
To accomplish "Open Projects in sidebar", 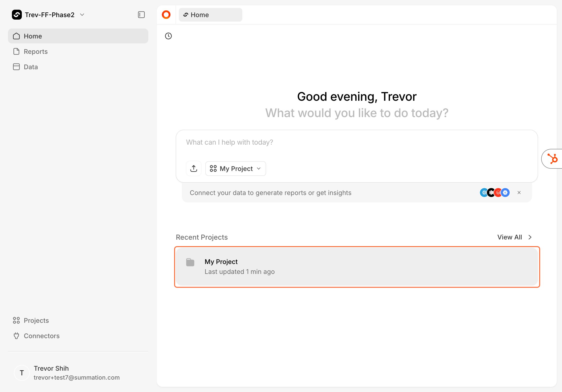I will [78, 321].
